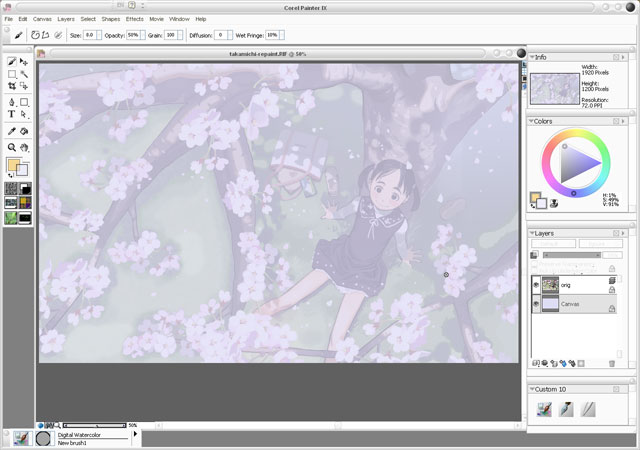Select the Grabber hand tool
Image resolution: width=640 pixels, height=450 pixels.
click(x=24, y=147)
